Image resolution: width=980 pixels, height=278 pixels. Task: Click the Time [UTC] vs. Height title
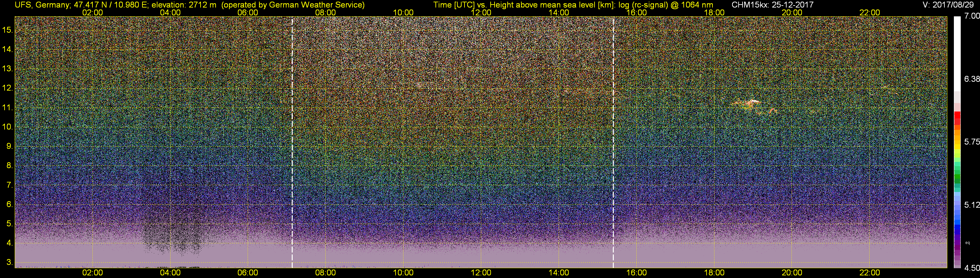573,5
